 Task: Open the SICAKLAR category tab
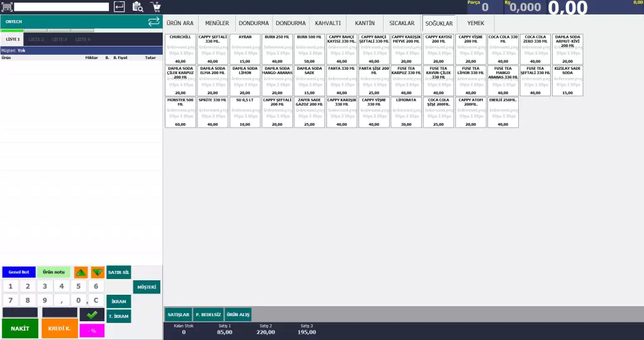(x=402, y=23)
